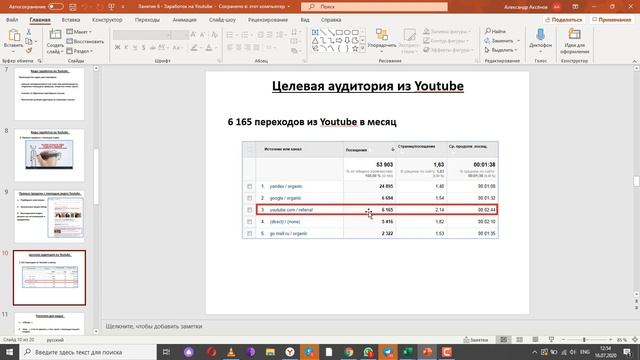
Task: Click the Find (Найти) button
Action: [x=496, y=31]
